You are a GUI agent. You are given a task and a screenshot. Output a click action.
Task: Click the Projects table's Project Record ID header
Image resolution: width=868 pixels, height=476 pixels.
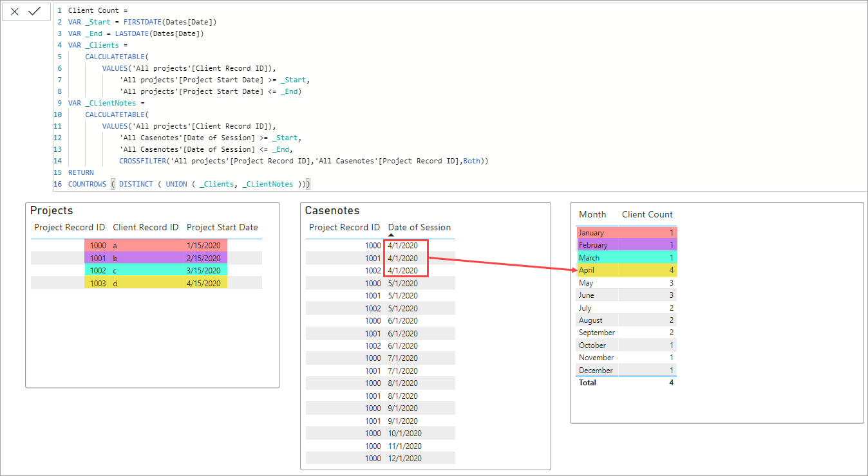[x=70, y=227]
